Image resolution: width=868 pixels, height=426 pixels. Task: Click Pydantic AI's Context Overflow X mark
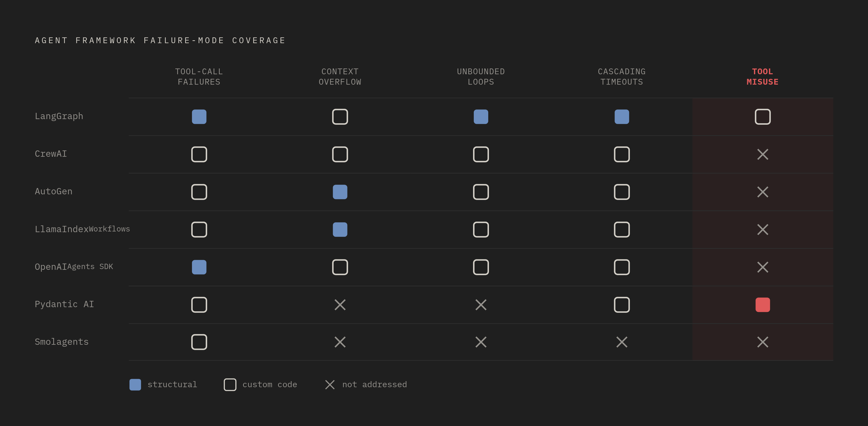pos(340,305)
